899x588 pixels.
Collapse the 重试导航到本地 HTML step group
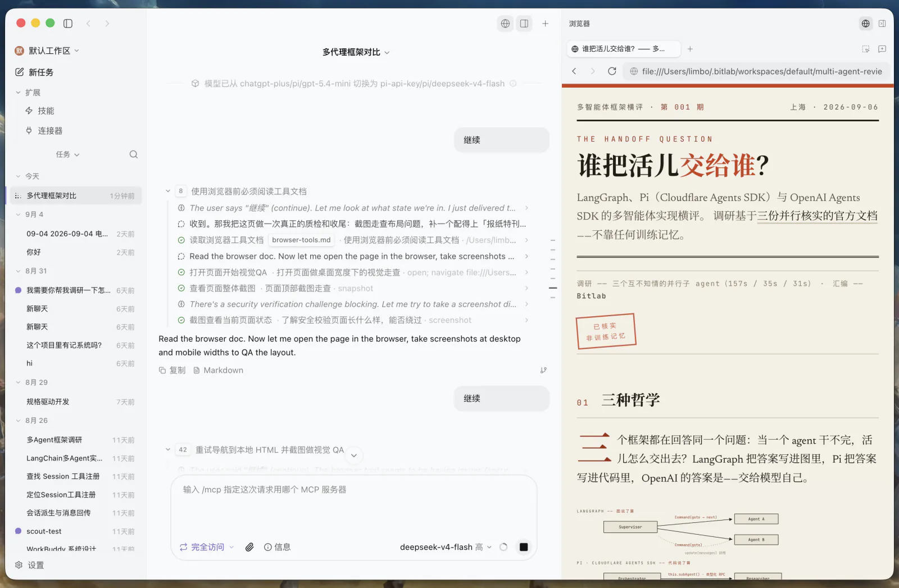167,450
